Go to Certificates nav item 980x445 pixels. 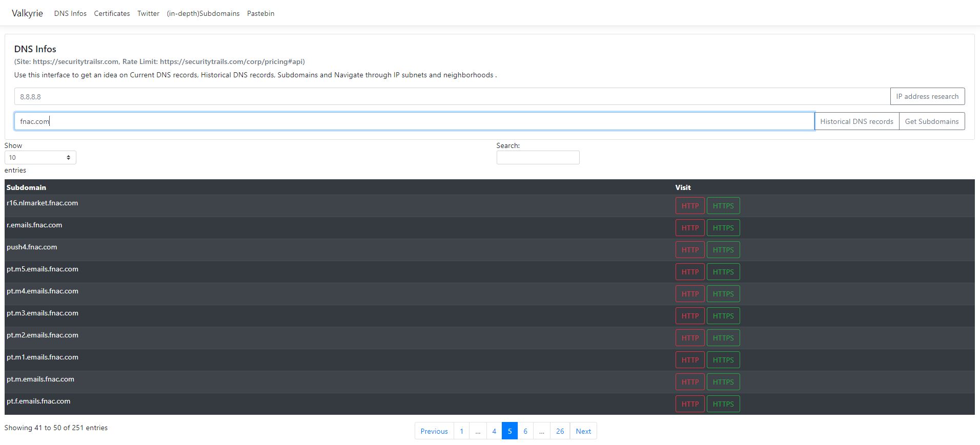point(112,13)
